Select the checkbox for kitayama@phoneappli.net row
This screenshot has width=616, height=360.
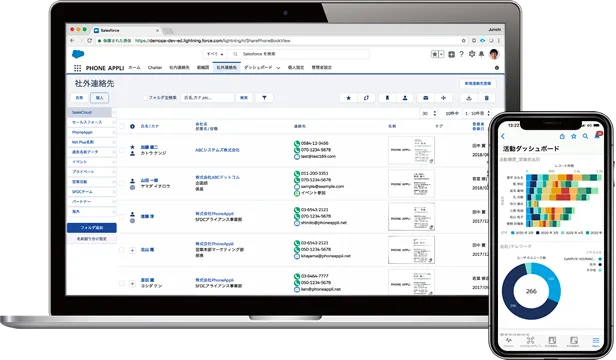(x=122, y=250)
